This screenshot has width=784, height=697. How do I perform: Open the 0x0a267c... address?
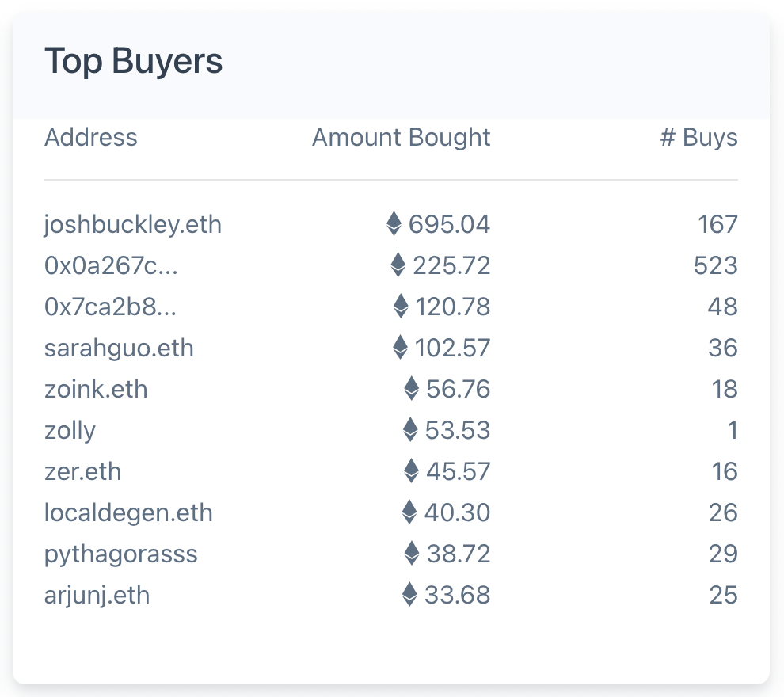pyautogui.click(x=111, y=265)
